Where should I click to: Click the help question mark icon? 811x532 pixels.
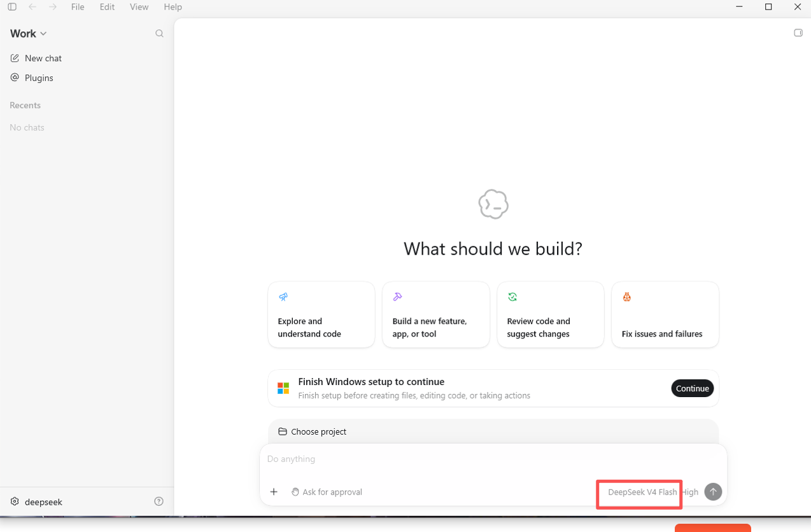(159, 501)
